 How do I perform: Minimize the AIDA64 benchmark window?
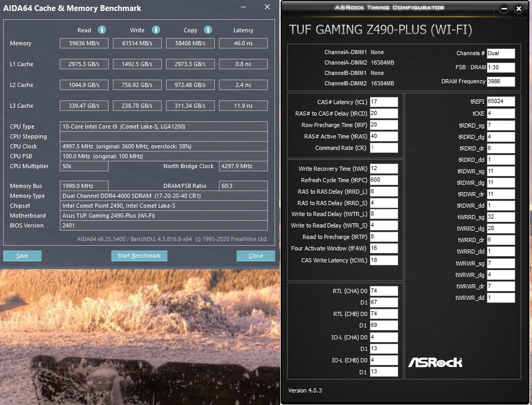tap(243, 7)
